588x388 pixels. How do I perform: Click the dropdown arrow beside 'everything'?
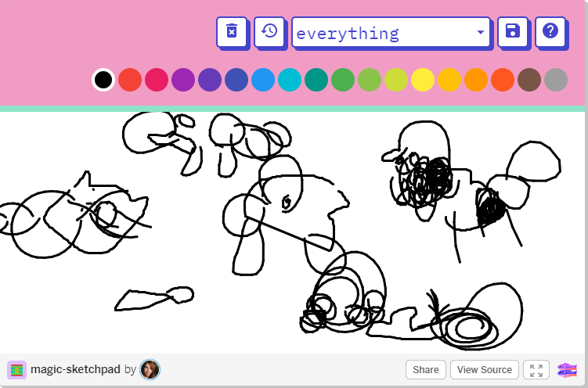(480, 33)
